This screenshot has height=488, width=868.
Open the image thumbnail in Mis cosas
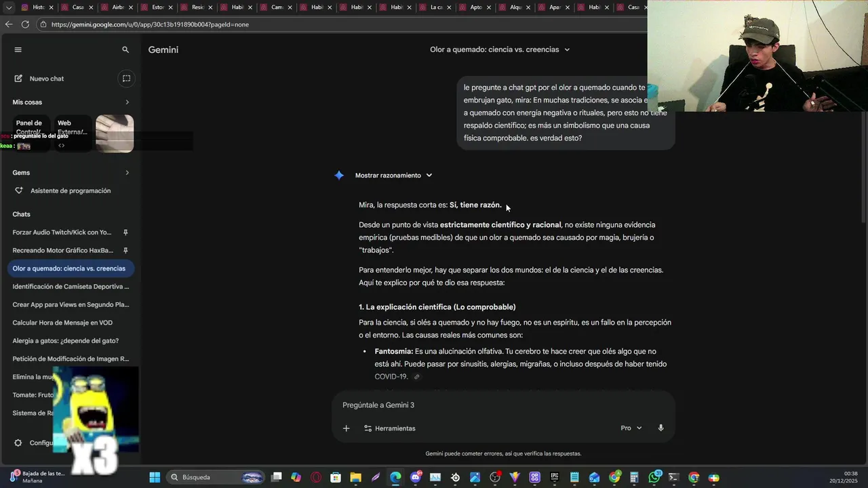[115, 134]
